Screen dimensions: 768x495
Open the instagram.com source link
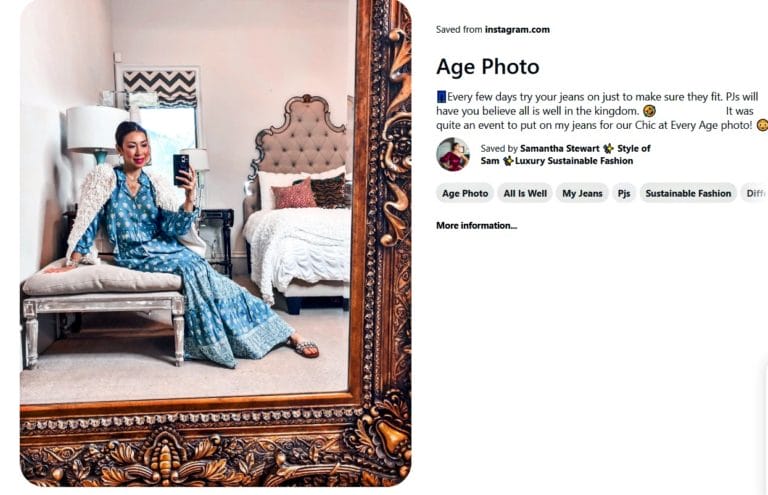point(517,29)
